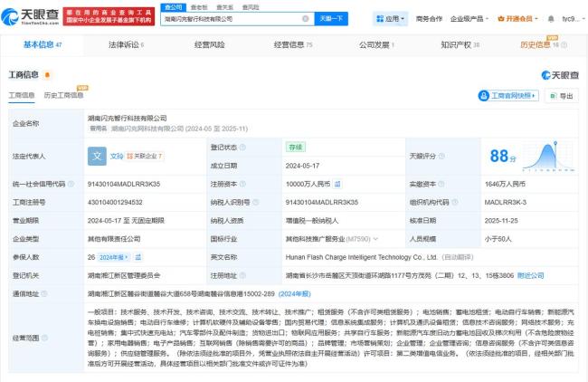The width and height of the screenshot is (588, 382).
Task: Click the red promotional banner
Action: (109, 16)
